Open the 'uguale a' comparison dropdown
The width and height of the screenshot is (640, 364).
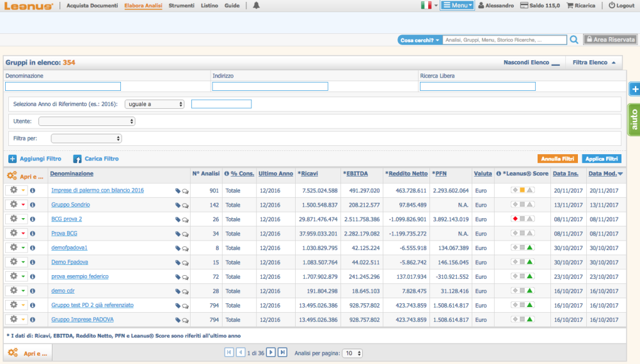pyautogui.click(x=154, y=104)
